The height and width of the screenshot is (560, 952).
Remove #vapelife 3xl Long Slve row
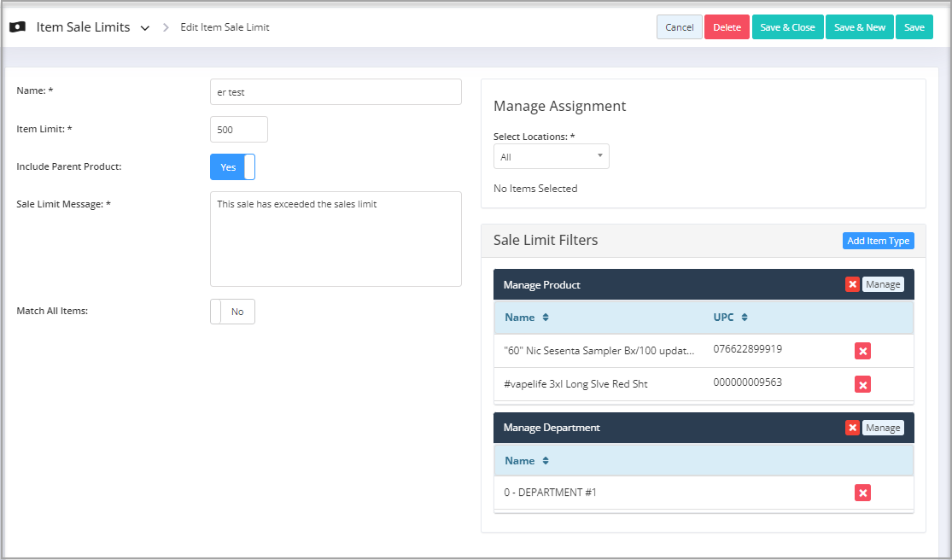[862, 384]
